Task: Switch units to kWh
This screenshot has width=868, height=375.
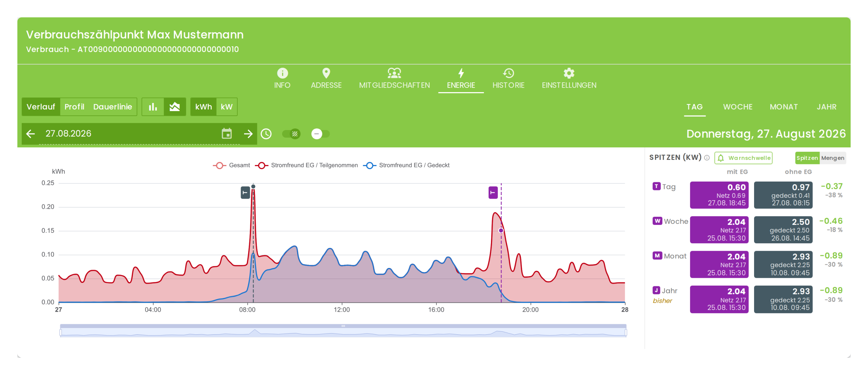Action: [x=203, y=107]
